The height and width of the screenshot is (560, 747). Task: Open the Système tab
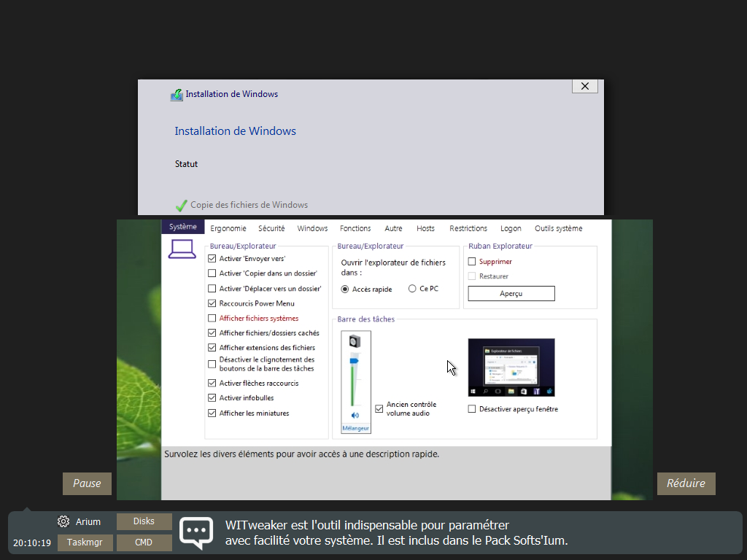(x=182, y=227)
